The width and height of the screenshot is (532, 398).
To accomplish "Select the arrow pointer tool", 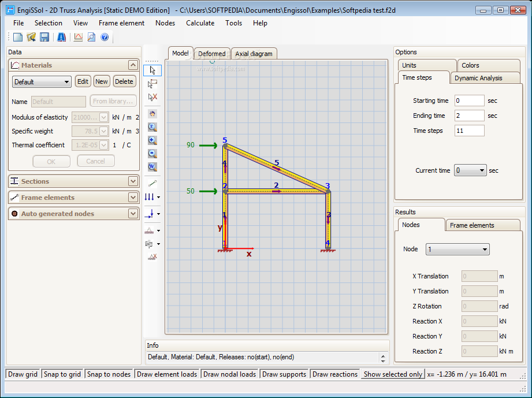I will (x=152, y=70).
